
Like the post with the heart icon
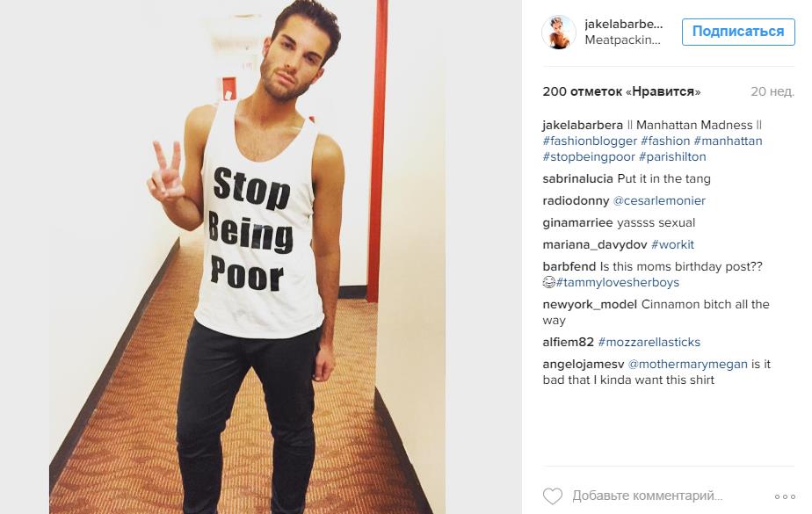552,496
